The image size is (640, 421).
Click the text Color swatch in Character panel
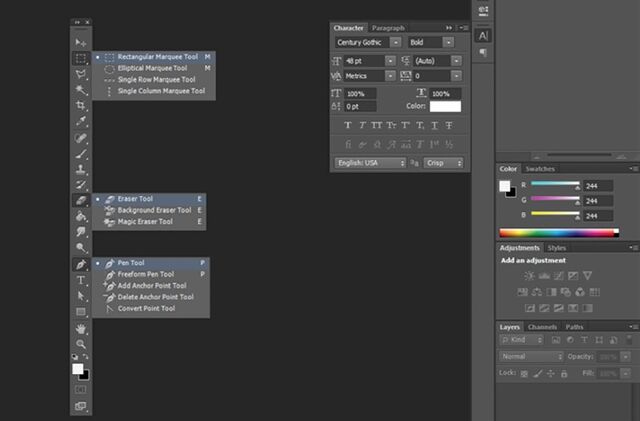pos(445,107)
